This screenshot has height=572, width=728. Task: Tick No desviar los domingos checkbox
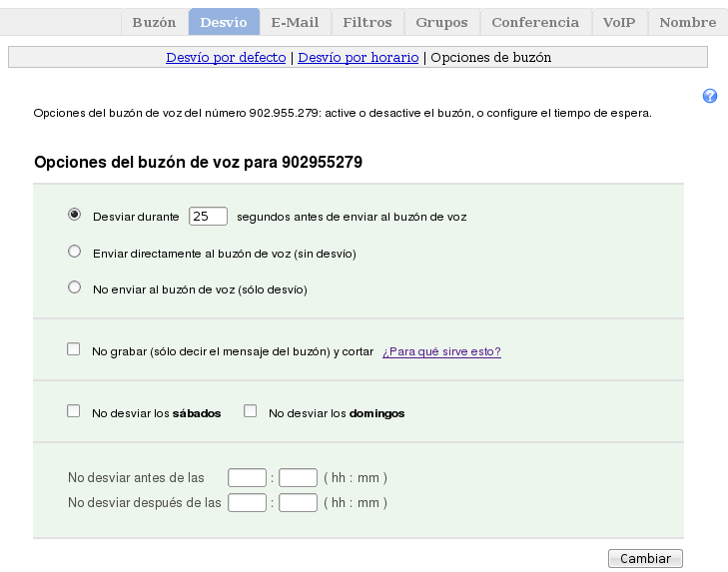(251, 411)
